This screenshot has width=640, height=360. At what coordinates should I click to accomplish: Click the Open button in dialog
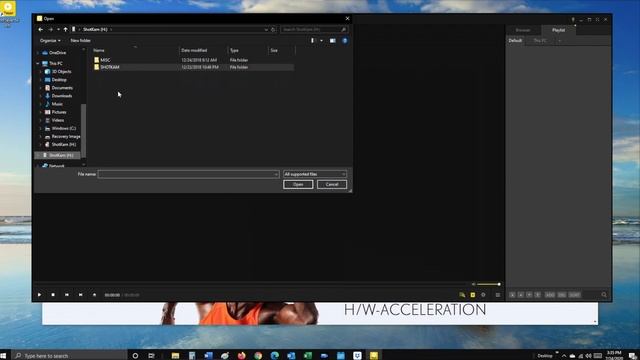(x=298, y=184)
